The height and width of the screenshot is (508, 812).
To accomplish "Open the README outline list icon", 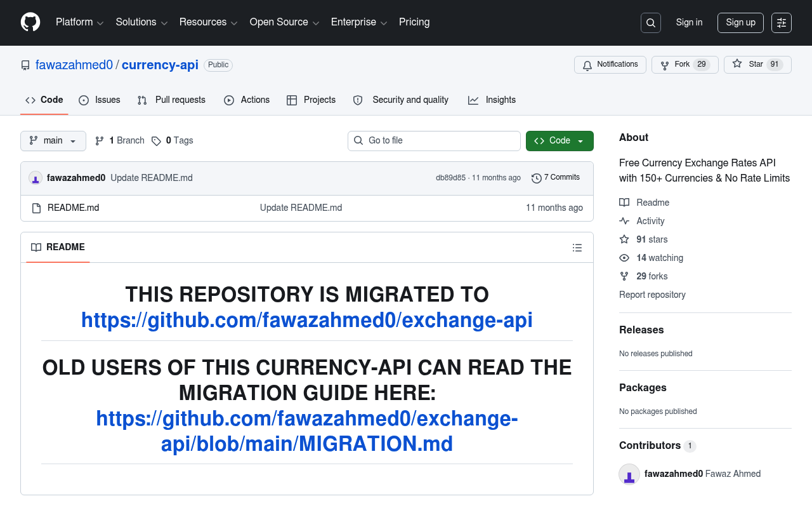I will coord(577,248).
